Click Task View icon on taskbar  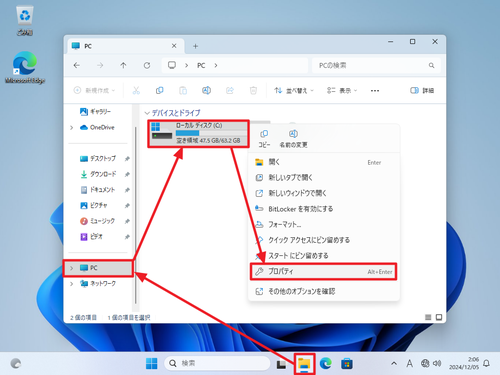[x=281, y=364]
